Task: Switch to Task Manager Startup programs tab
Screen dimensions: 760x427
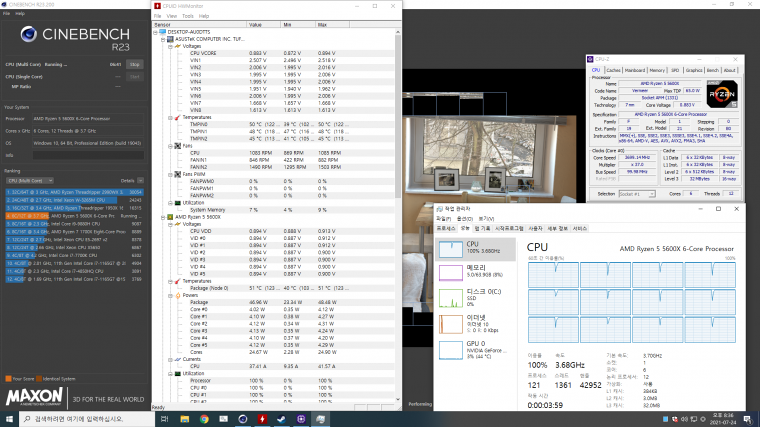Action: tap(509, 228)
